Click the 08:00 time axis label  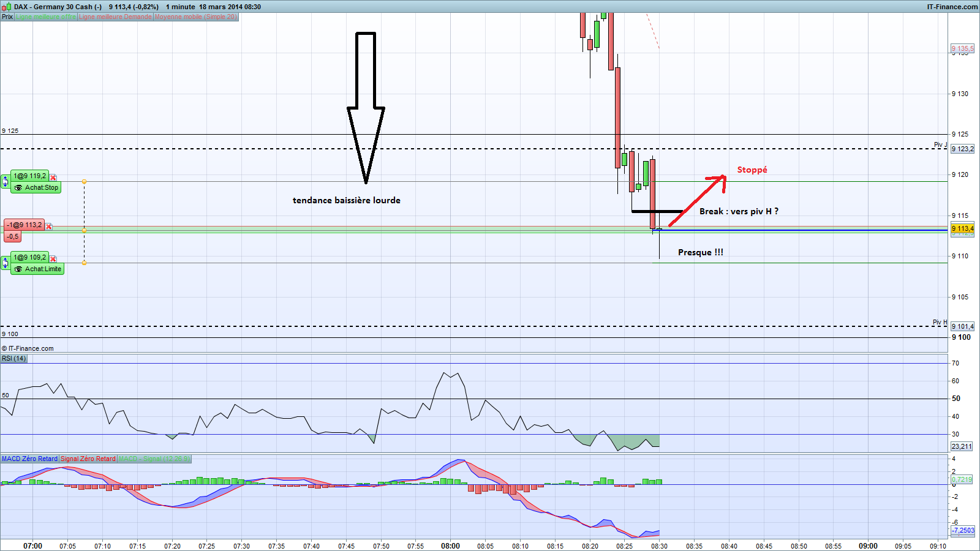point(450,546)
